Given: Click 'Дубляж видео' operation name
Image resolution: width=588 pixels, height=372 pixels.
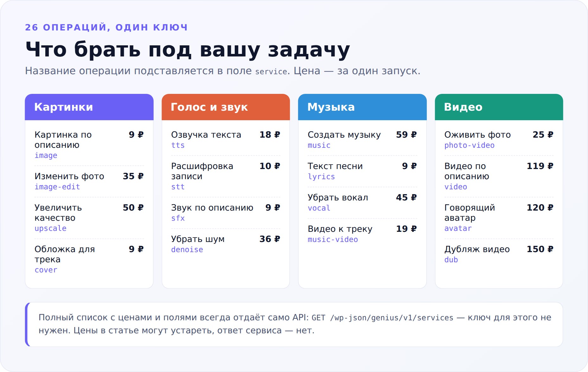Looking at the screenshot, I should tap(477, 249).
